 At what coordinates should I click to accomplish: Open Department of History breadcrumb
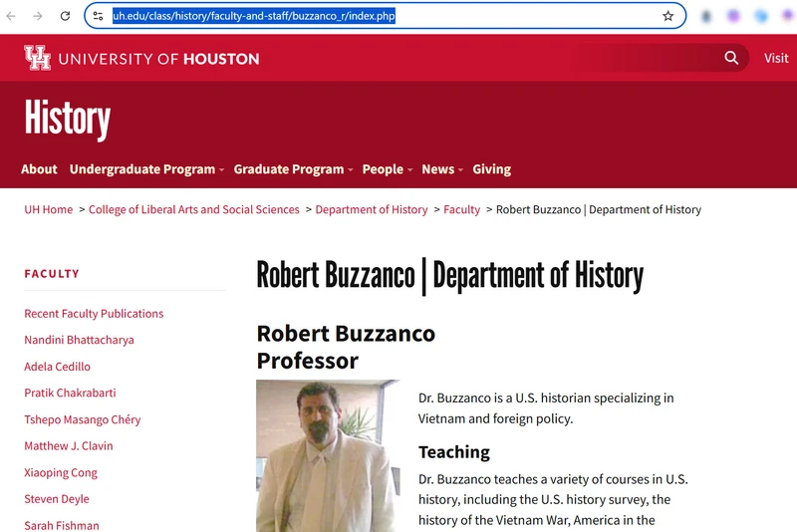371,209
